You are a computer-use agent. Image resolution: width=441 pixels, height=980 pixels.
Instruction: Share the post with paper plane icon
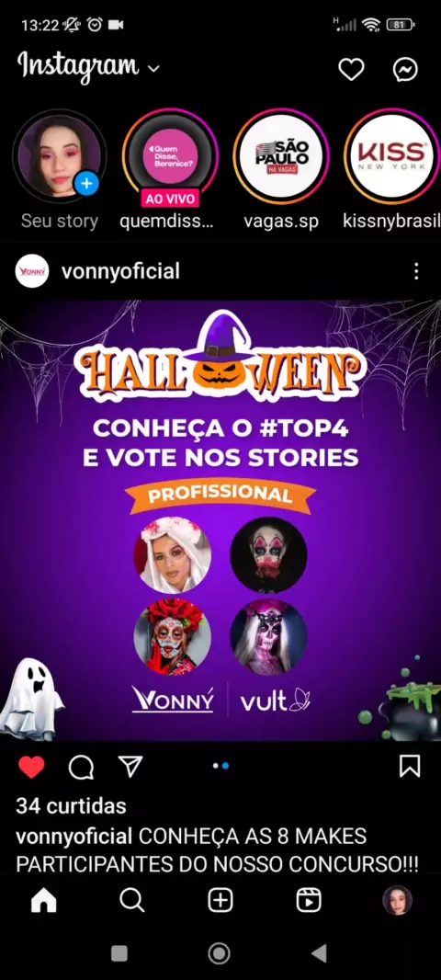(130, 766)
